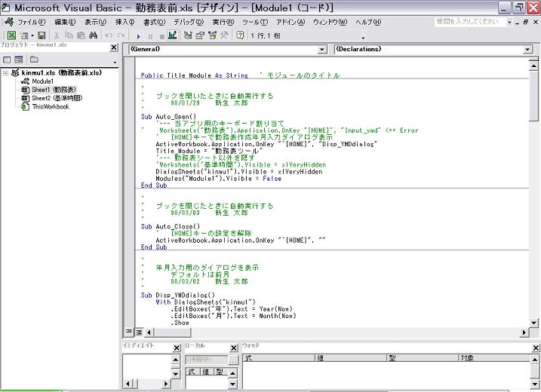Click the help question input box
541x392 pixels.
coord(470,22)
